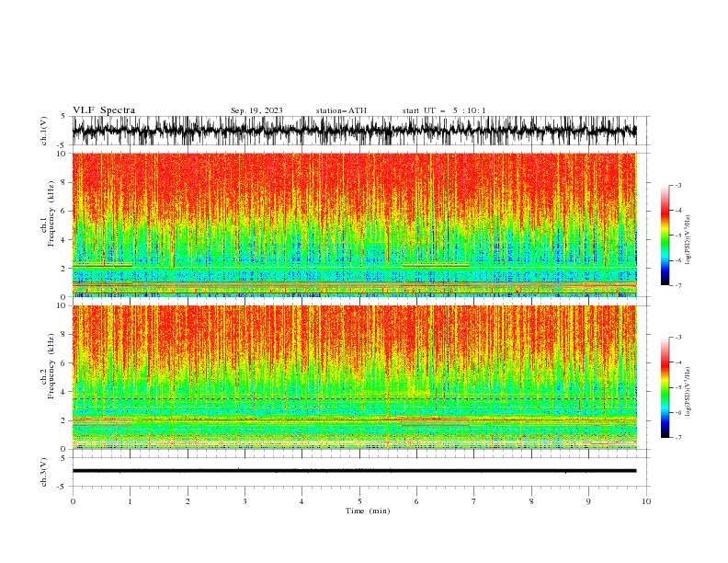Click the ch.1 'Frequency (kHz)' axis label
728x563 pixels.
51,214
